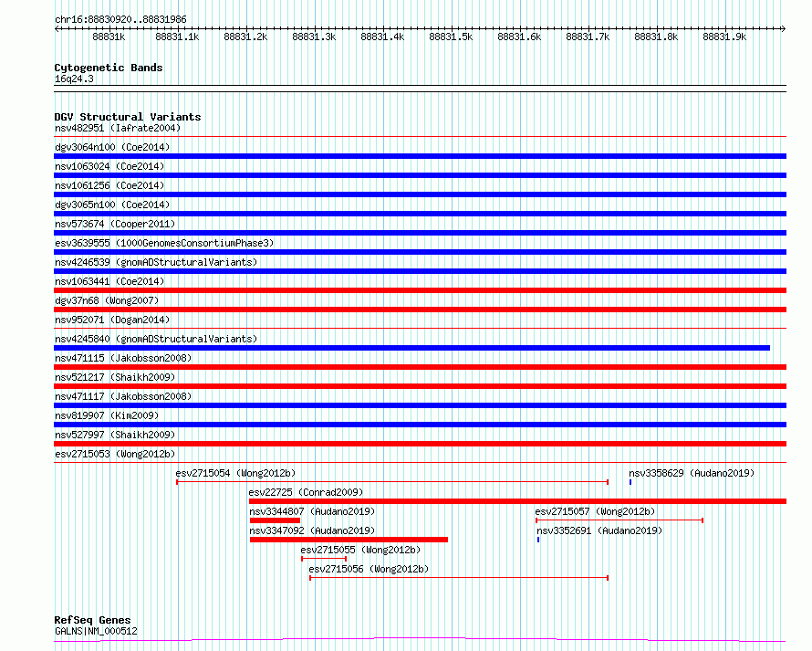The image size is (812, 651).
Task: Click esv3639555 (1000GenomesConsortiumPhase3) label
Action: click(x=164, y=243)
